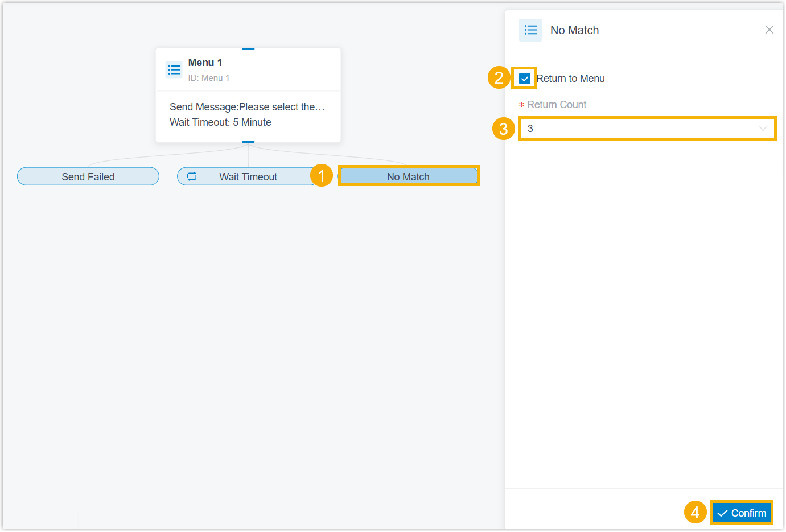Confirm the No Match settings
The width and height of the screenshot is (786, 532).
[742, 513]
